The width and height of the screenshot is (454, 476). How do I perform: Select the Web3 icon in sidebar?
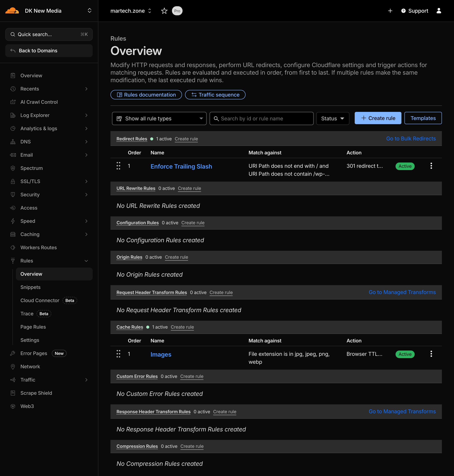(x=13, y=406)
